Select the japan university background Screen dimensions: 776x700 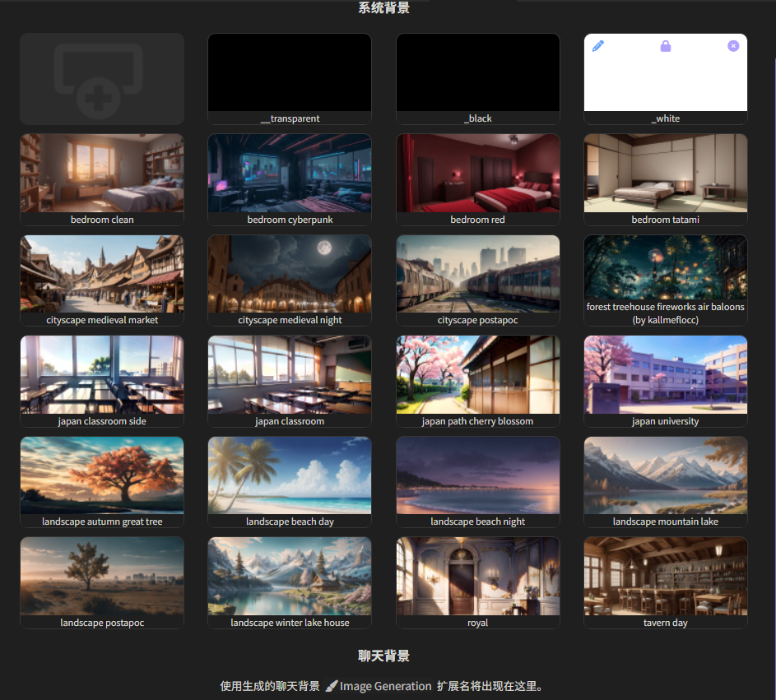(666, 375)
